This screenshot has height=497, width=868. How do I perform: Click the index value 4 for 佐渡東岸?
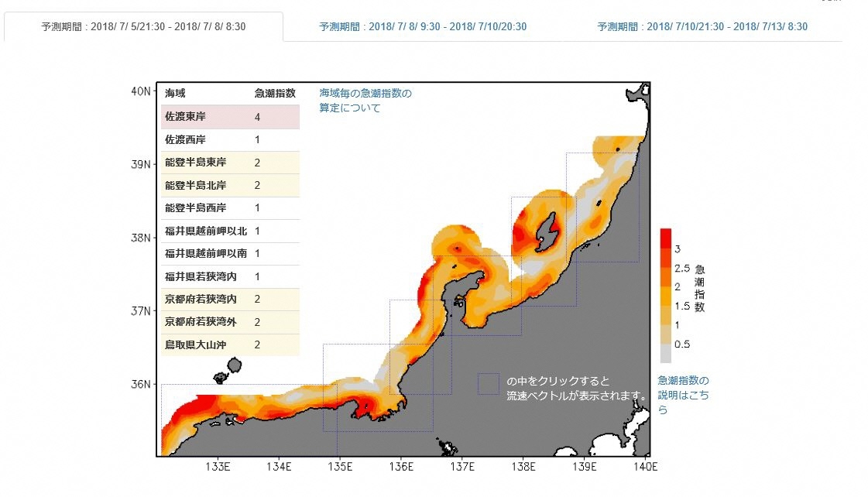(257, 118)
